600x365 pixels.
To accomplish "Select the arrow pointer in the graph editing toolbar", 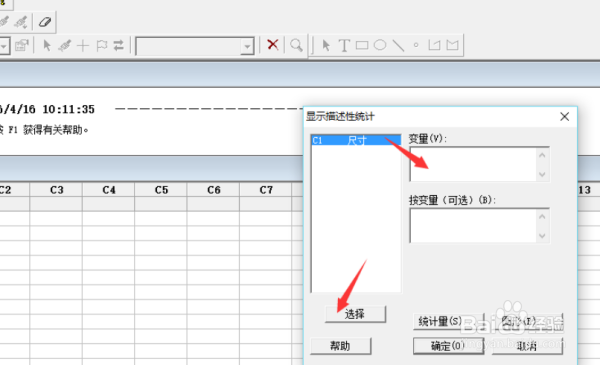I will point(47,46).
